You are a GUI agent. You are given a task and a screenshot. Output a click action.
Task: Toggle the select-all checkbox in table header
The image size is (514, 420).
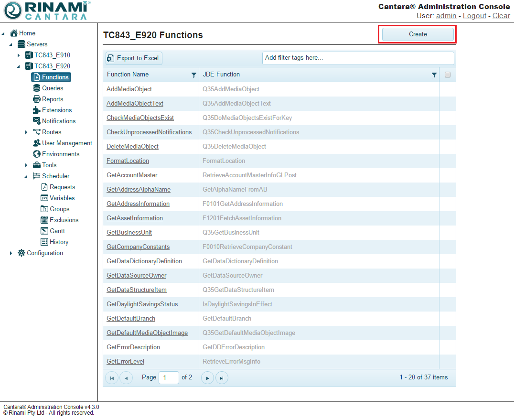(x=448, y=75)
